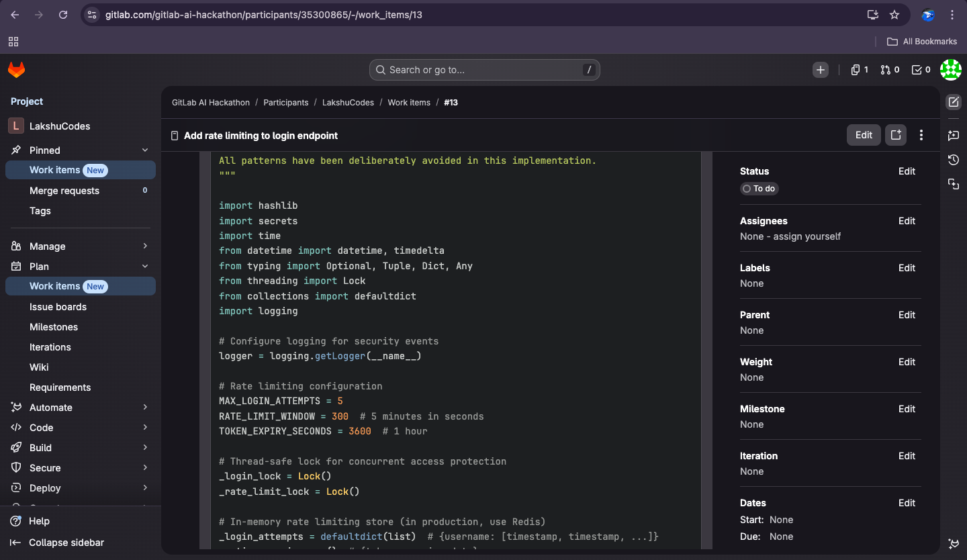
Task: Open merge requests counter in top bar
Action: point(890,70)
